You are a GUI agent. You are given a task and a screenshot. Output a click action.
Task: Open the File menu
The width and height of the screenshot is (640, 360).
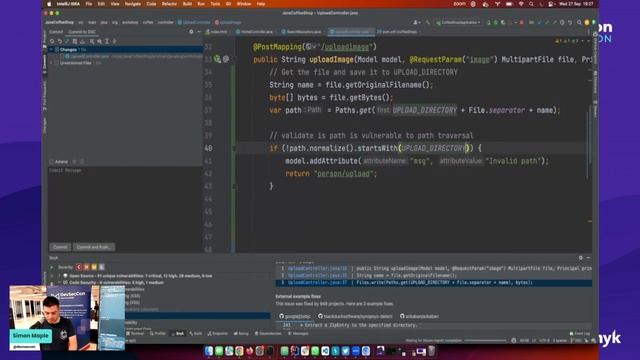pyautogui.click(x=89, y=4)
